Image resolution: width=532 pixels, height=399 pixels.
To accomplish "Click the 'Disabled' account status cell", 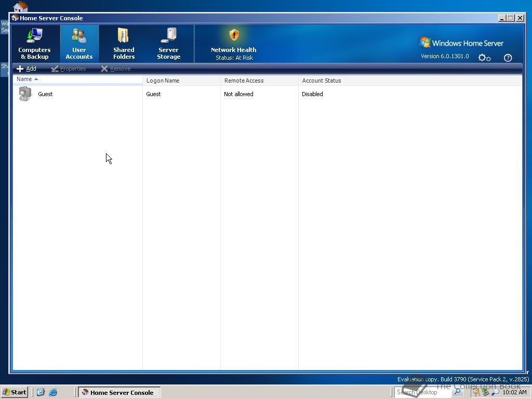I will pos(312,94).
